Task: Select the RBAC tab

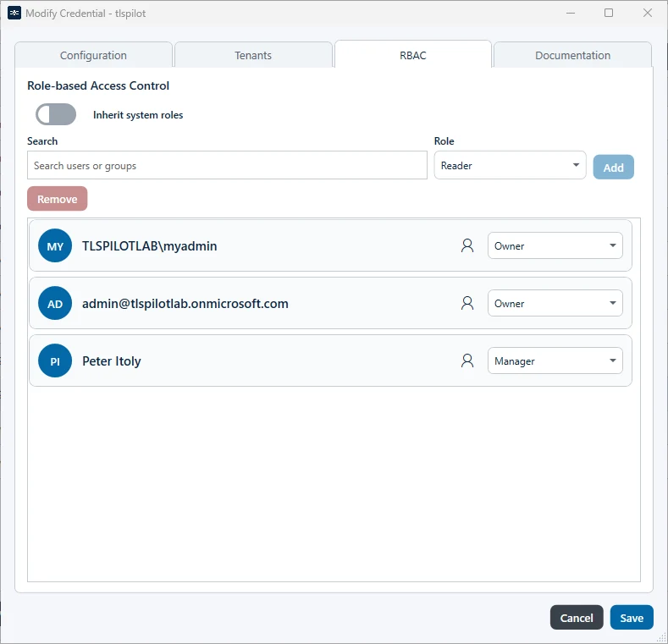Action: 413,55
